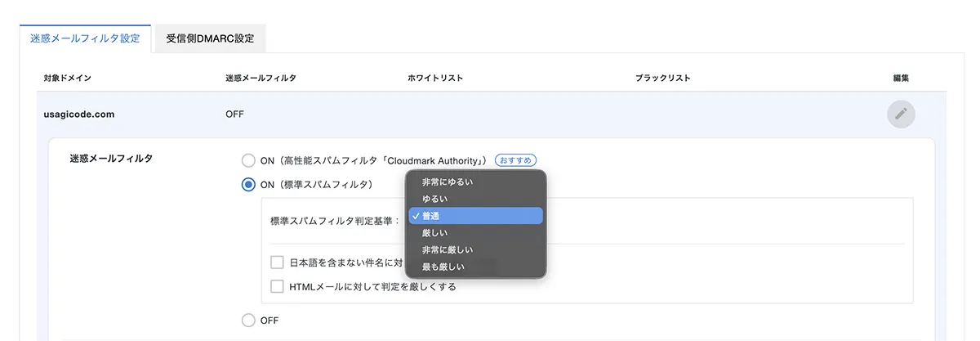Select the ON 標準スパムフィルタ radio button
The width and height of the screenshot is (980, 341).
click(x=248, y=185)
